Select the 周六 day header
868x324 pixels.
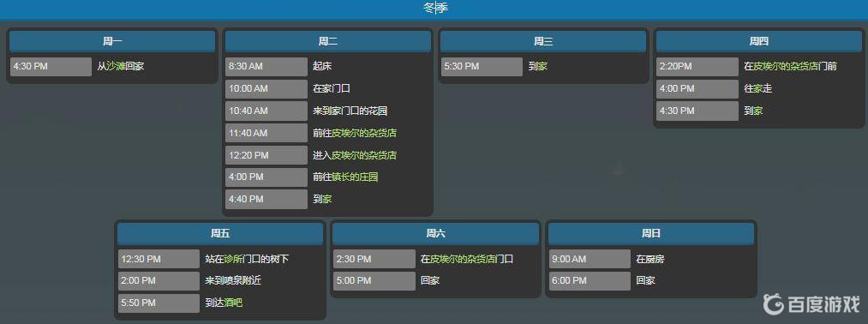pos(435,234)
